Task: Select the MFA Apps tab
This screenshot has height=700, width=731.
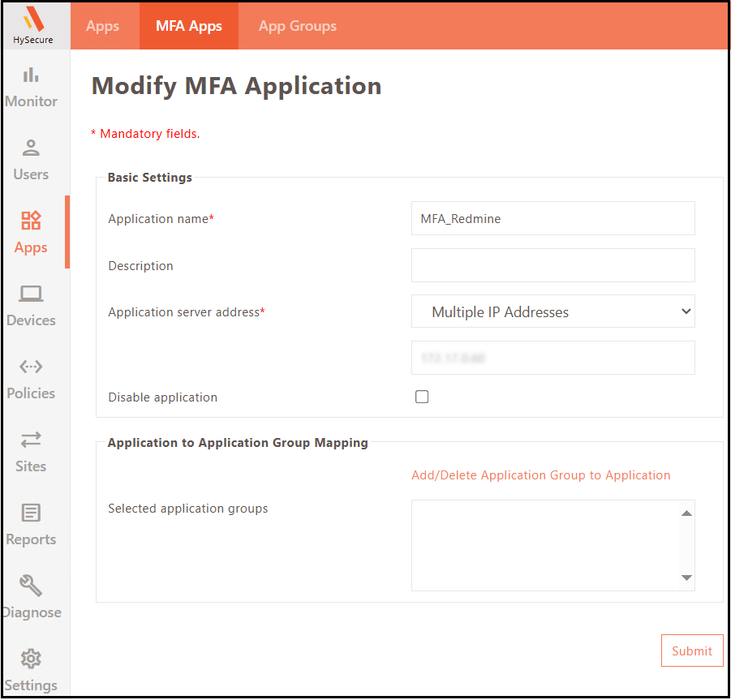Action: 189,26
